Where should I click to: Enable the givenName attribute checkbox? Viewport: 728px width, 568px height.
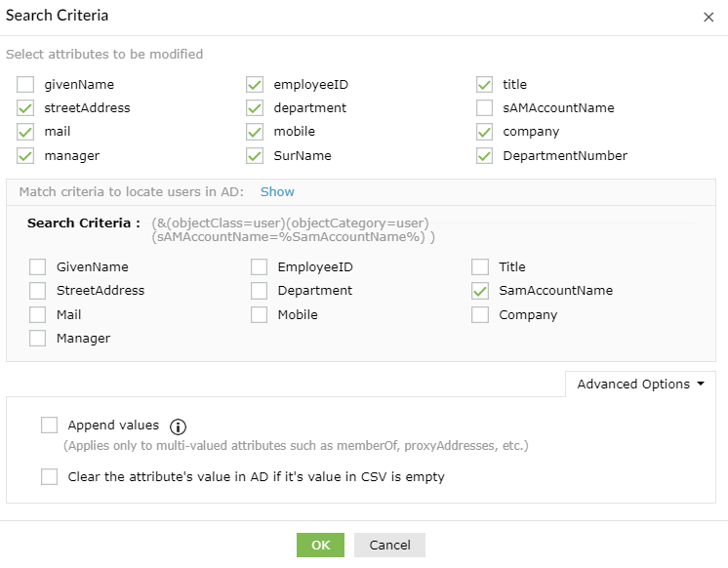(25, 85)
